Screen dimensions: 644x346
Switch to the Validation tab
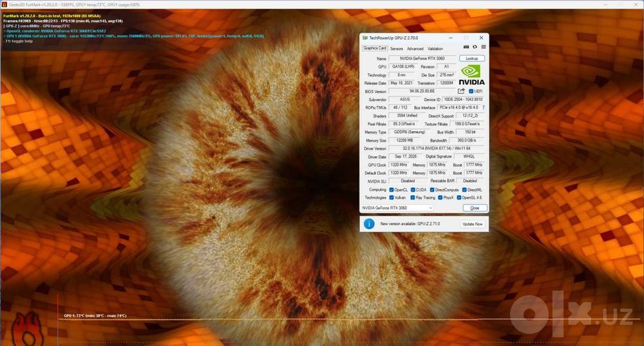(x=435, y=48)
